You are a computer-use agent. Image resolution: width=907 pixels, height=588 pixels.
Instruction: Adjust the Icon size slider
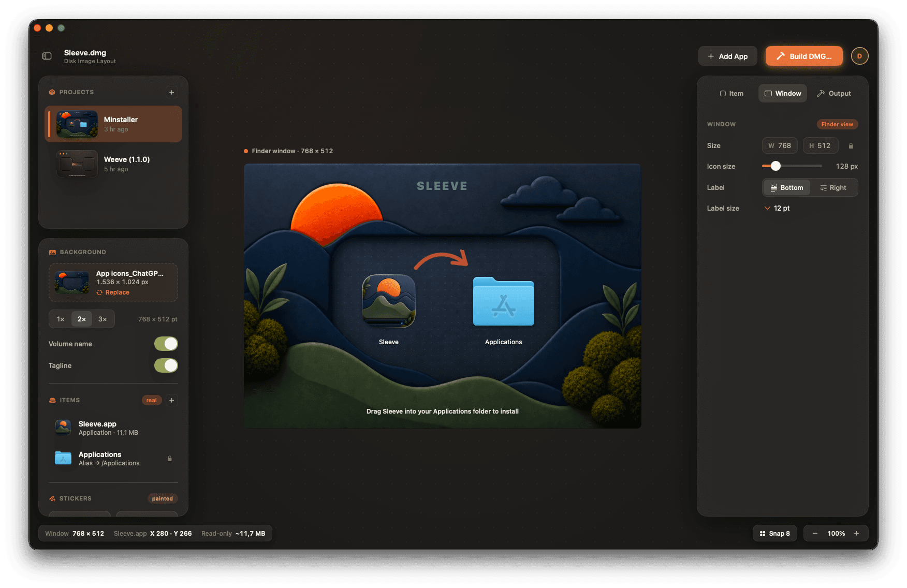pyautogui.click(x=776, y=166)
